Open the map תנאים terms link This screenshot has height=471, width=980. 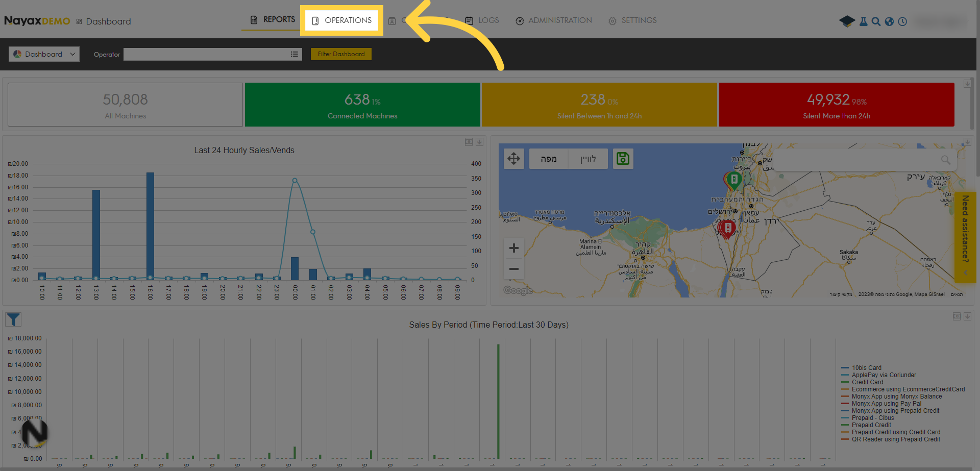tap(957, 294)
